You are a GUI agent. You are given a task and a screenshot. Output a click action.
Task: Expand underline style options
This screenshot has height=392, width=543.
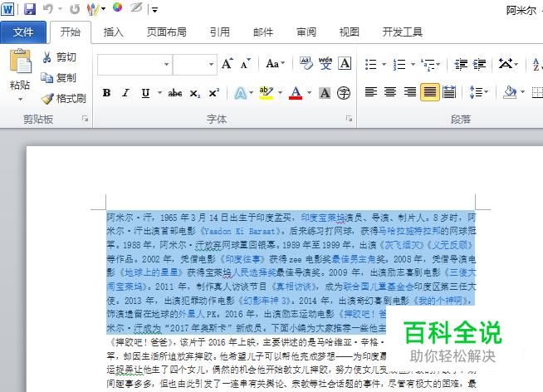click(159, 93)
